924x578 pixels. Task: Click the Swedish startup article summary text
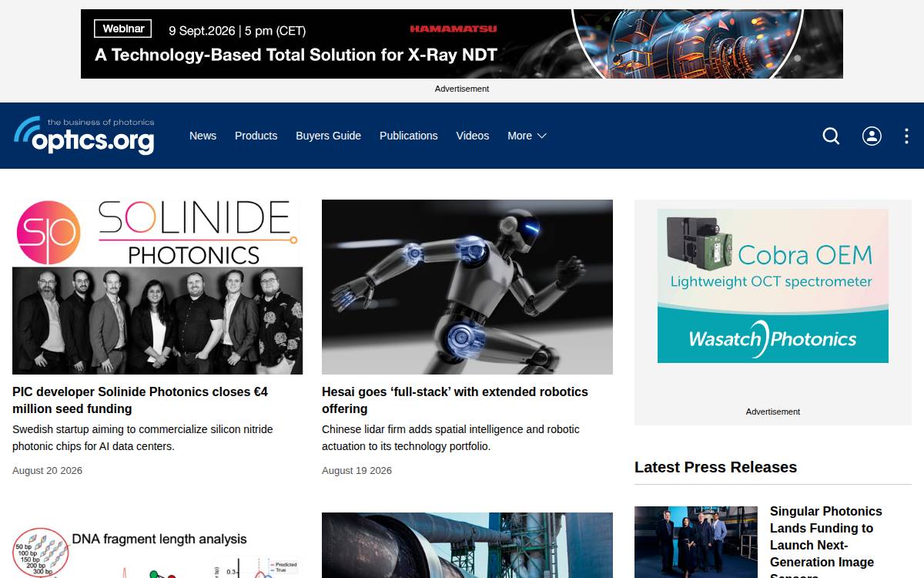point(142,438)
